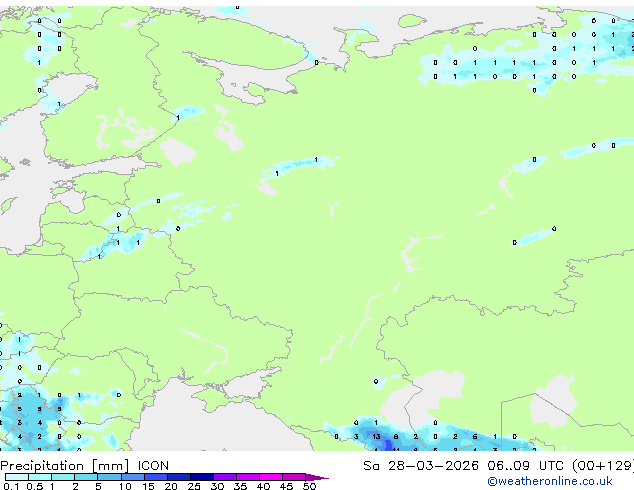Click the legend scale label "20"

pos(171,486)
